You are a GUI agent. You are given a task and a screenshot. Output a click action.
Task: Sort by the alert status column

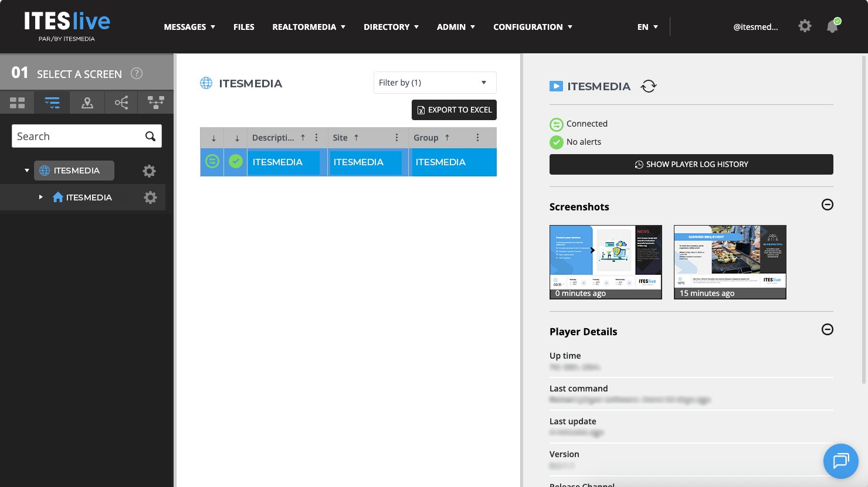[x=236, y=138]
